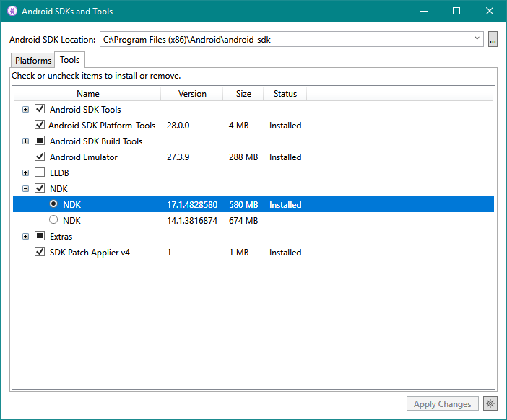This screenshot has width=507, height=420.
Task: Click the Android SDK Build Tools label
Action: click(96, 141)
